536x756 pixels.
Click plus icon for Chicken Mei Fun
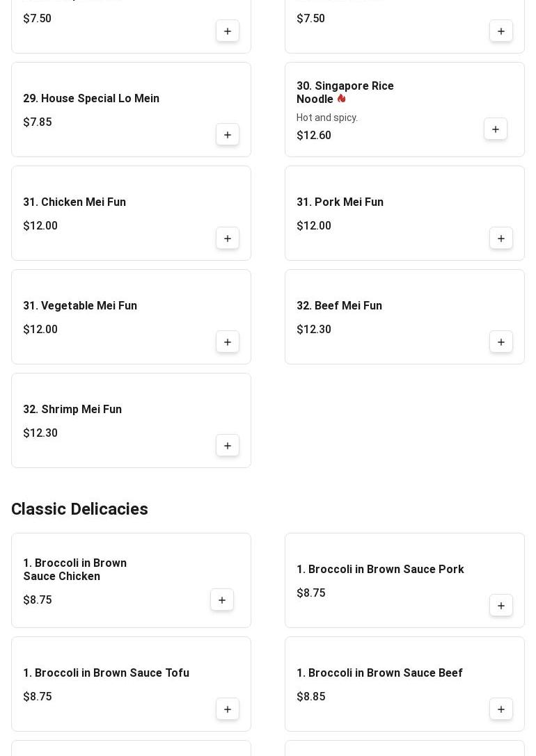coord(227,238)
